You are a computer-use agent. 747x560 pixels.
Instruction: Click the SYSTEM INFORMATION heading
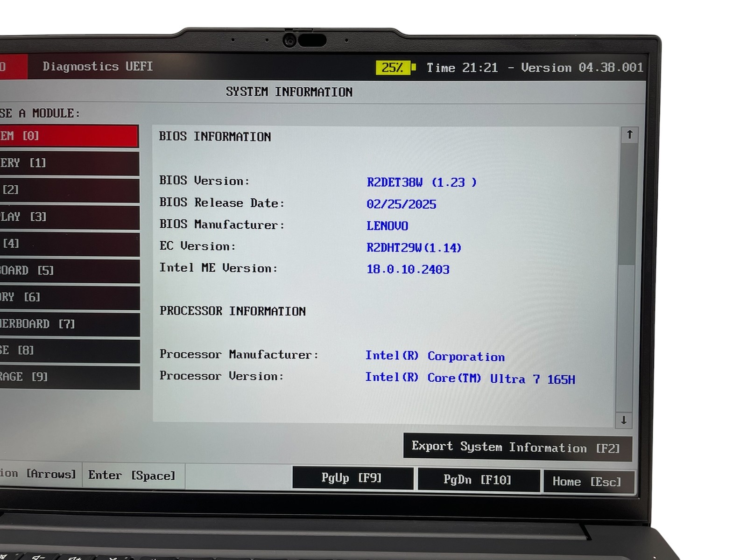coord(289,92)
